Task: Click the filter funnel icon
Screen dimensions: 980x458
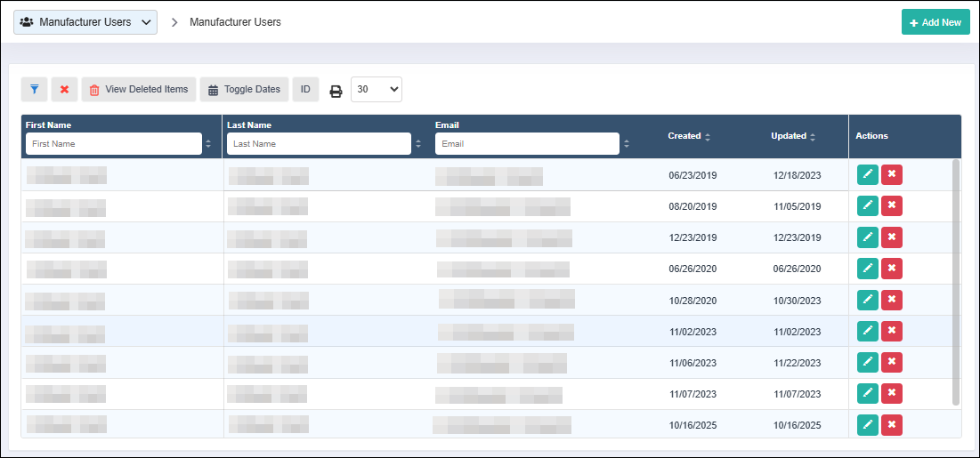Action: [x=34, y=89]
